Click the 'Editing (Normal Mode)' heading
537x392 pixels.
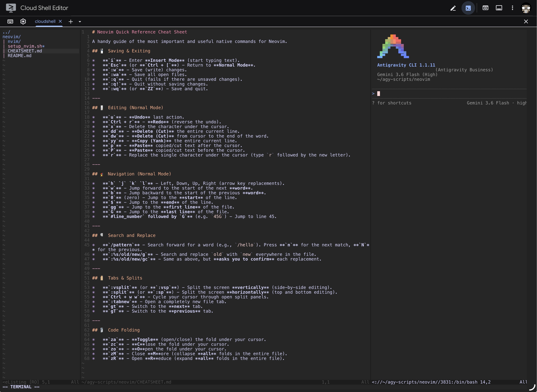[136, 108]
